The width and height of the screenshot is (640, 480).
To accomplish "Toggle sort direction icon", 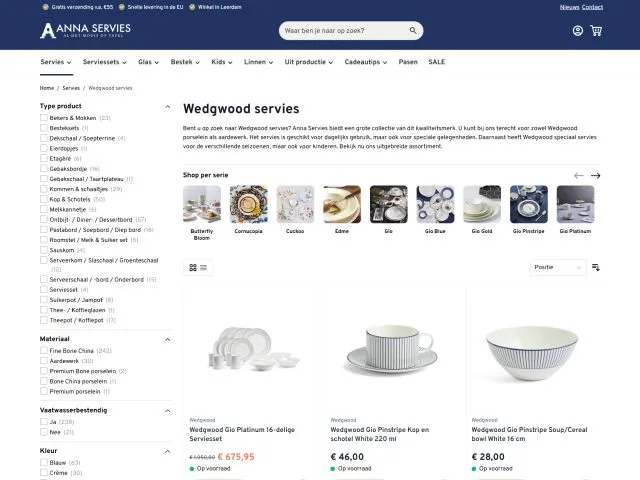I will (596, 267).
